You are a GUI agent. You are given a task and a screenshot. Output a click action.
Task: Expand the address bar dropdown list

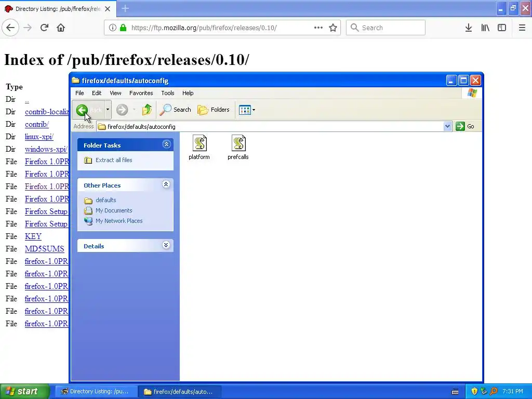tap(447, 127)
